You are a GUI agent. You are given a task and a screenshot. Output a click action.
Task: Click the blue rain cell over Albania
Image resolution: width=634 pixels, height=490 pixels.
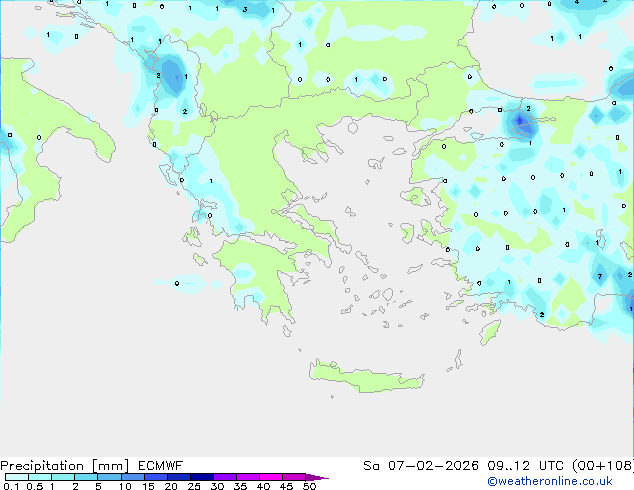click(x=174, y=76)
